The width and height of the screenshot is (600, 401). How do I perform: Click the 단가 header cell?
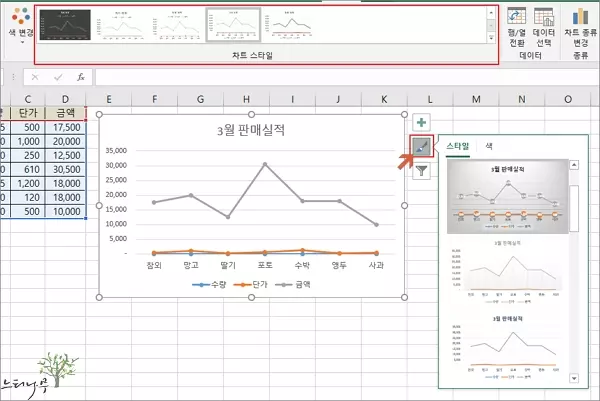click(28, 113)
